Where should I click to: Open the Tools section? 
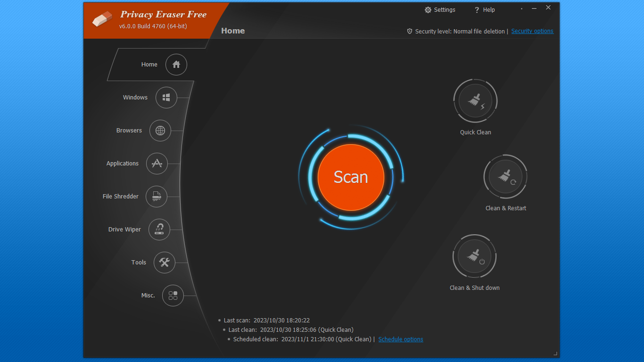(x=164, y=263)
